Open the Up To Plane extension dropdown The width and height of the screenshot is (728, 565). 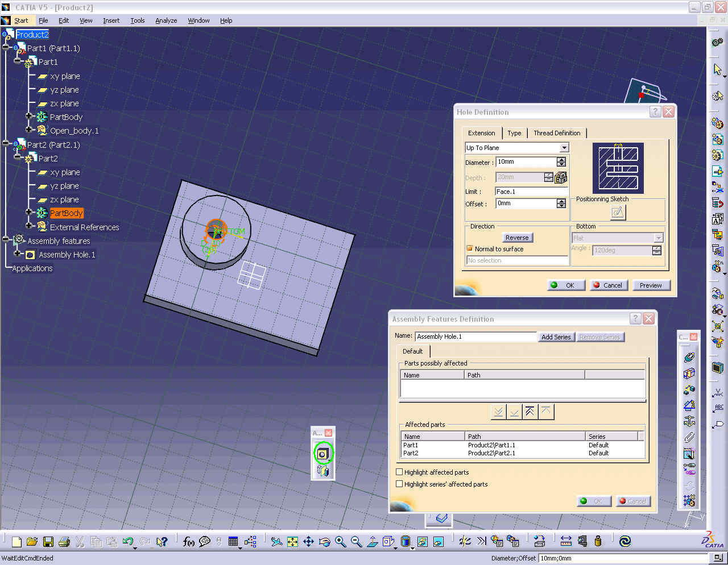pyautogui.click(x=564, y=148)
